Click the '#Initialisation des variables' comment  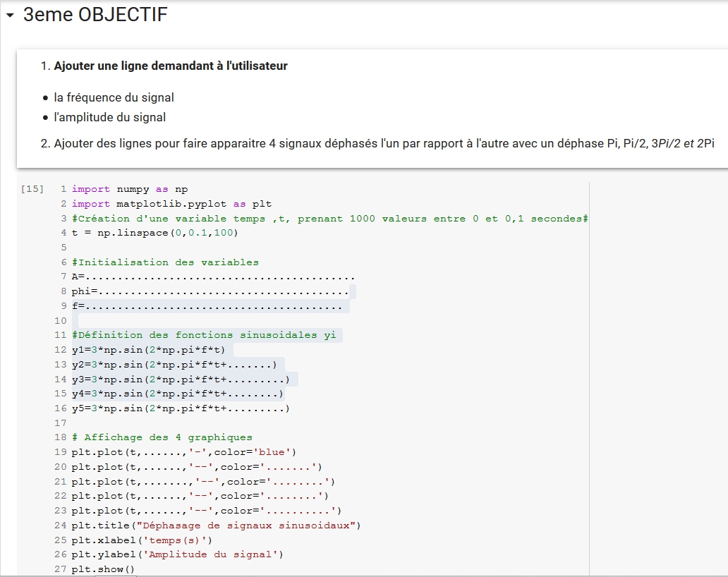pos(165,262)
